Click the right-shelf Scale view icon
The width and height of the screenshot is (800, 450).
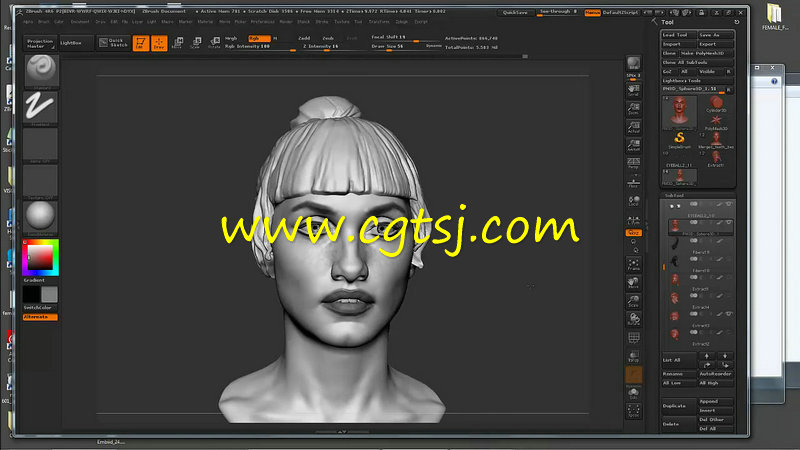pyautogui.click(x=634, y=302)
